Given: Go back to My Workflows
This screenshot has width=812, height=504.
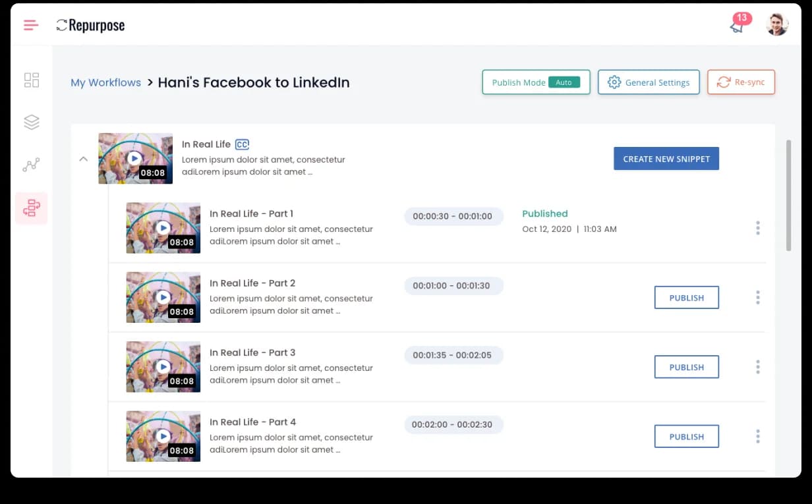Looking at the screenshot, I should [x=105, y=82].
